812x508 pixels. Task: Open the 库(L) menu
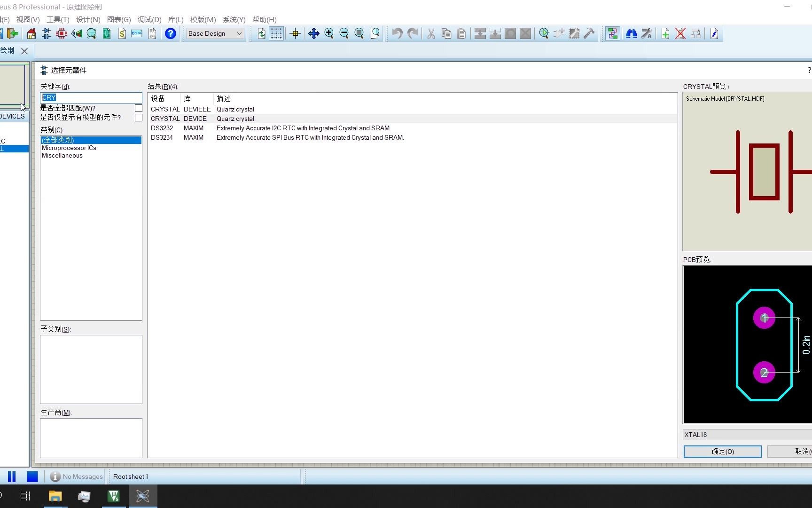pos(176,19)
